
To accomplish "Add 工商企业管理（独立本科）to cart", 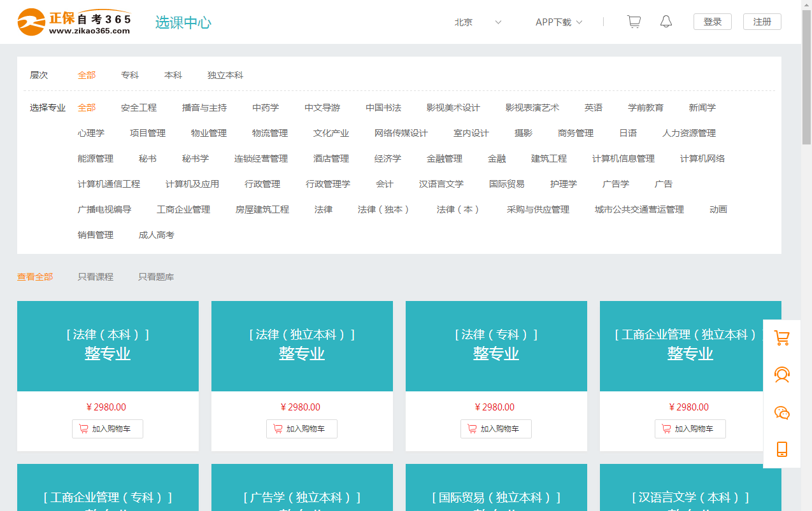I will (x=690, y=429).
